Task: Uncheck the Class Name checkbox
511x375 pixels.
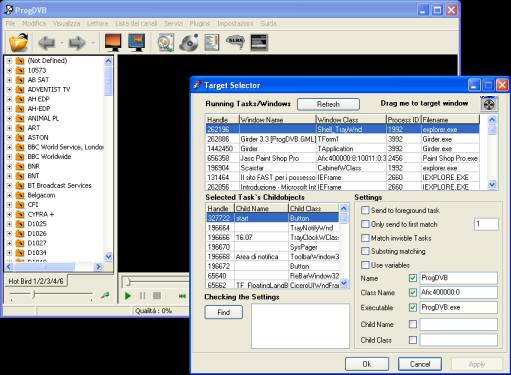Action: [413, 292]
